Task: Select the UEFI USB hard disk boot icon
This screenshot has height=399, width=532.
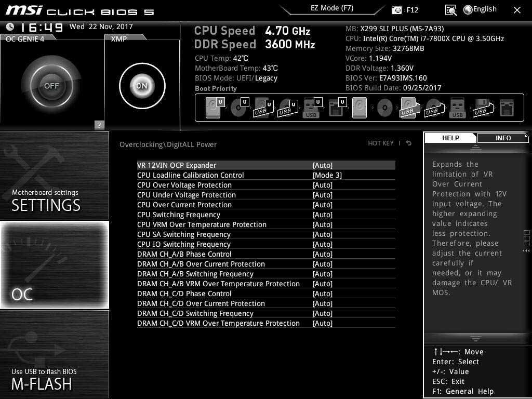Action: (263, 108)
